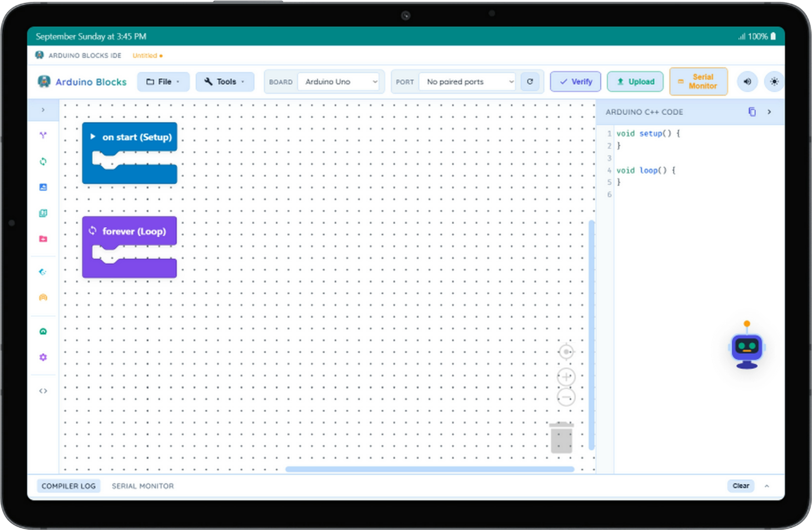Viewport: 812px width, 530px height.
Task: Open the Arduino Uno board dropdown
Action: point(339,82)
